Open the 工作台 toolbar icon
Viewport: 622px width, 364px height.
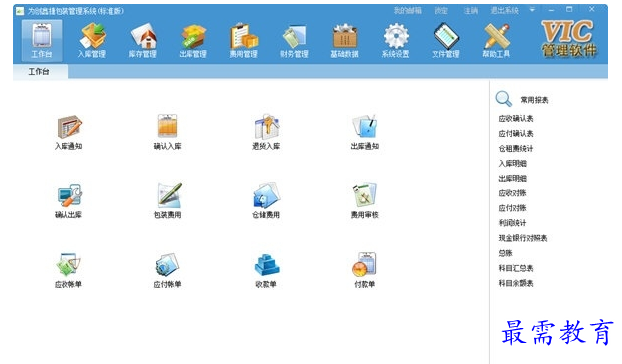click(x=42, y=41)
